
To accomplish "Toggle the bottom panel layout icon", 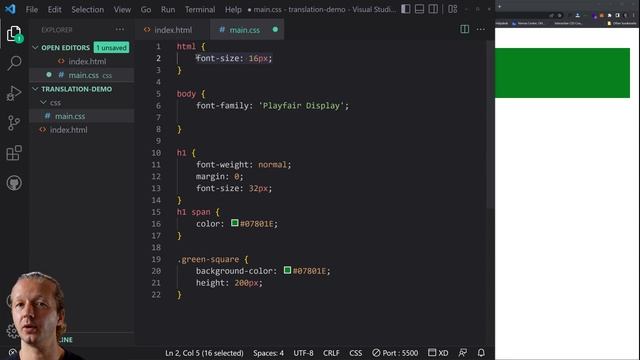I will (x=419, y=9).
